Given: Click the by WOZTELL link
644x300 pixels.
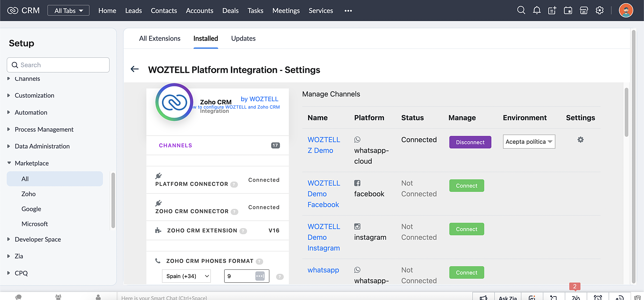Looking at the screenshot, I should [x=260, y=99].
